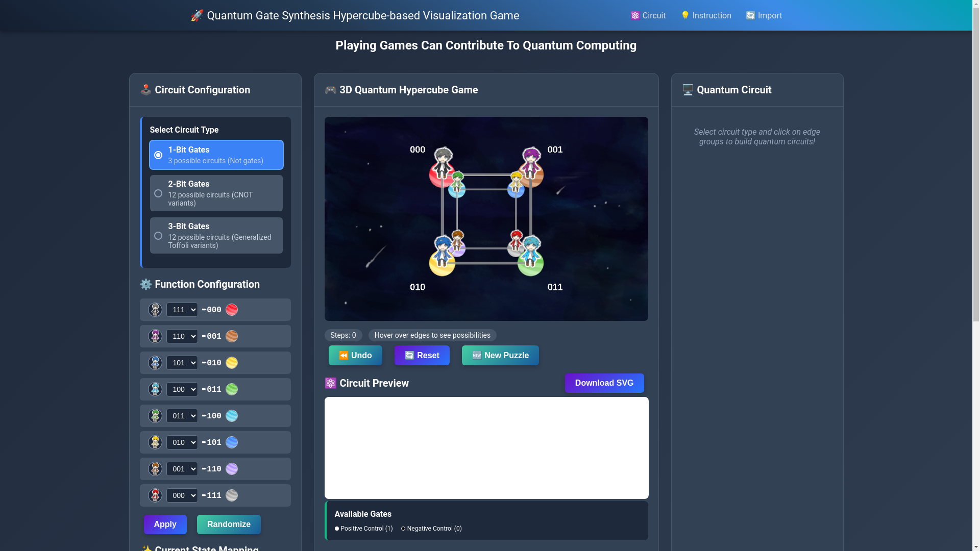Screen dimensions: 980x551
Task: Click the blue-haired character at vertex 010
Action: [x=443, y=251]
